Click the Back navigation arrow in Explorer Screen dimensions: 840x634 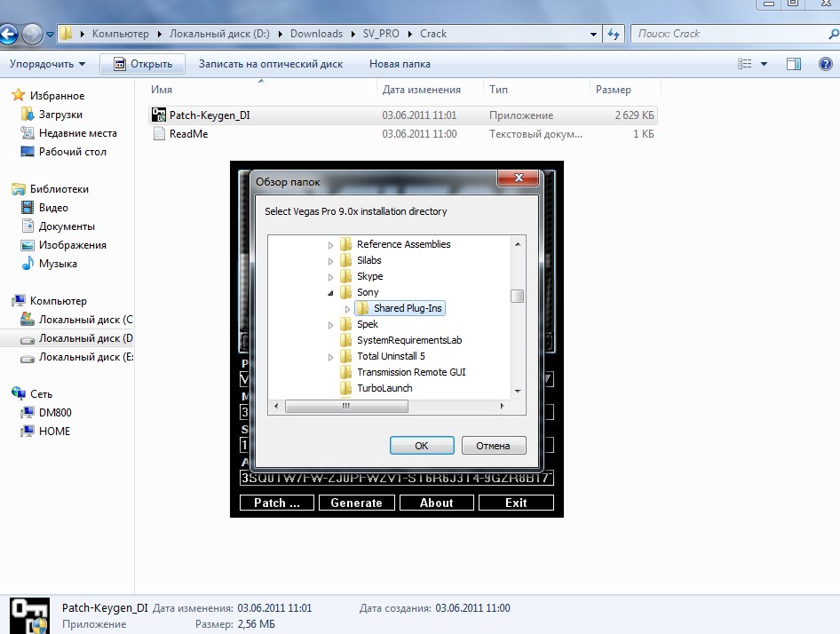[x=9, y=35]
